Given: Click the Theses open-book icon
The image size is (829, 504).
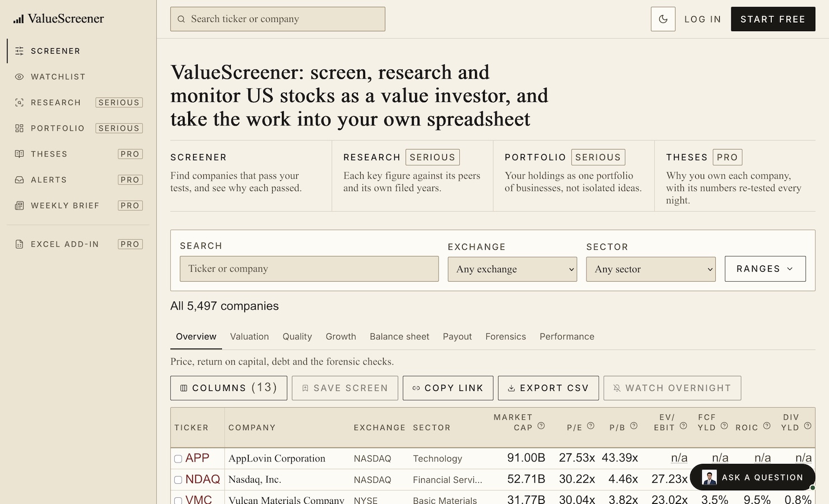Looking at the screenshot, I should click(20, 154).
